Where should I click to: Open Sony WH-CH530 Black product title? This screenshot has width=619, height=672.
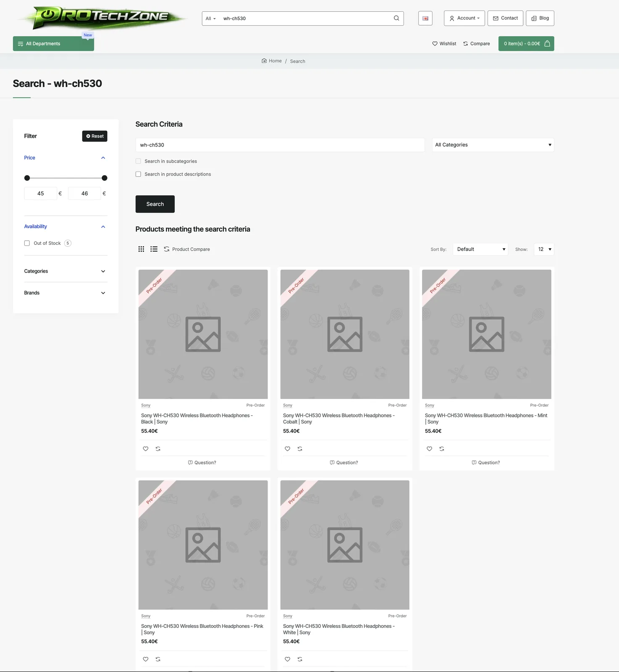[x=197, y=419]
